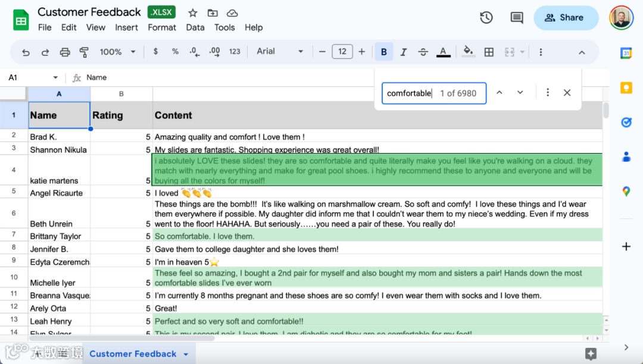Collapse the menus with chevron-up icon
The width and height of the screenshot is (643, 364).
(582, 52)
